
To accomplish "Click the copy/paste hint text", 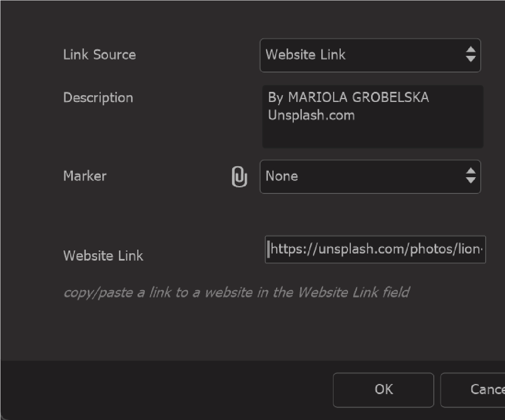I will point(237,293).
